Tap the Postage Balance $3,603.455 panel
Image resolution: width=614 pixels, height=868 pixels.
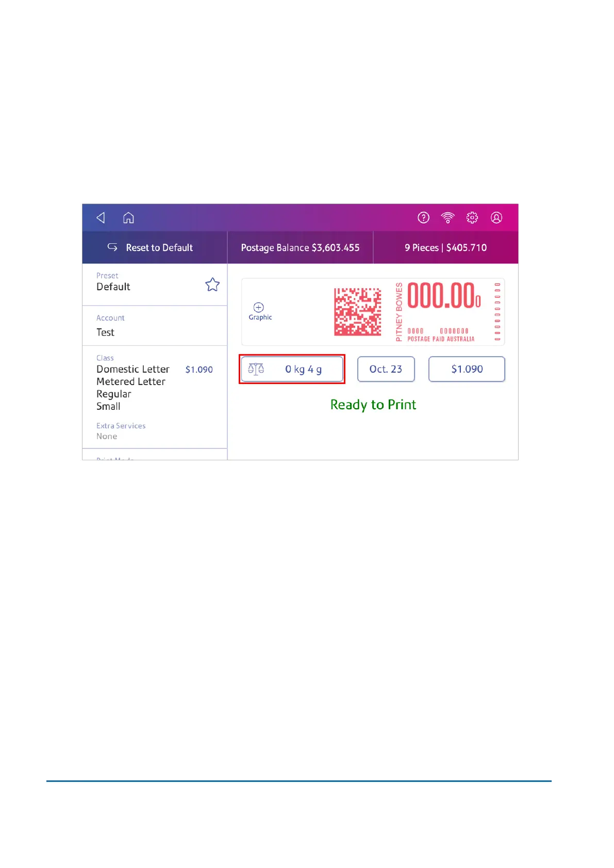300,248
